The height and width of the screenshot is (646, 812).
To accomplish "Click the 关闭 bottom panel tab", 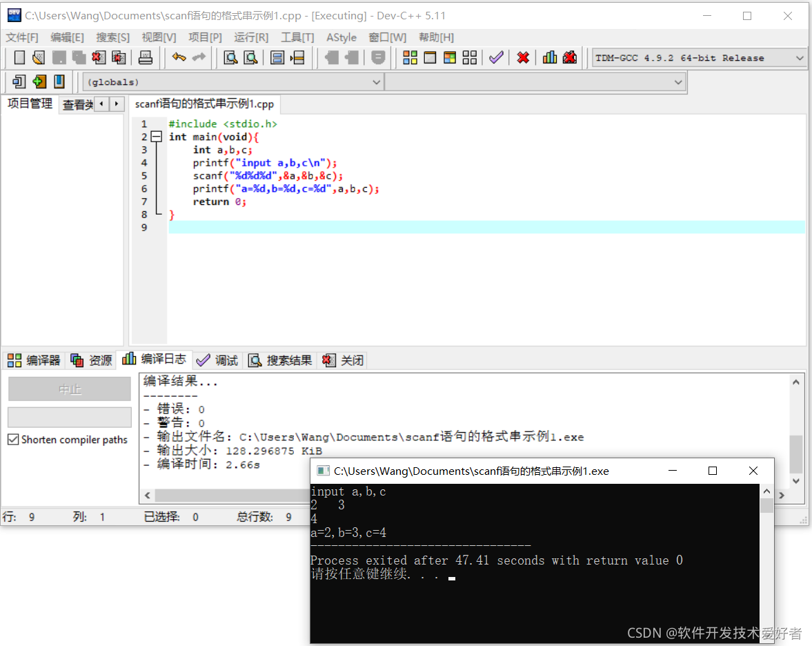I will pos(343,360).
